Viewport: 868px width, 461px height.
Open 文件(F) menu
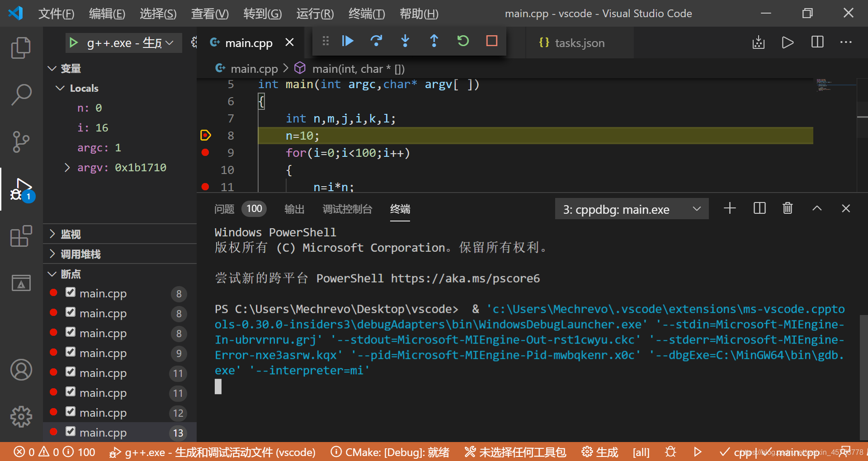coord(56,14)
